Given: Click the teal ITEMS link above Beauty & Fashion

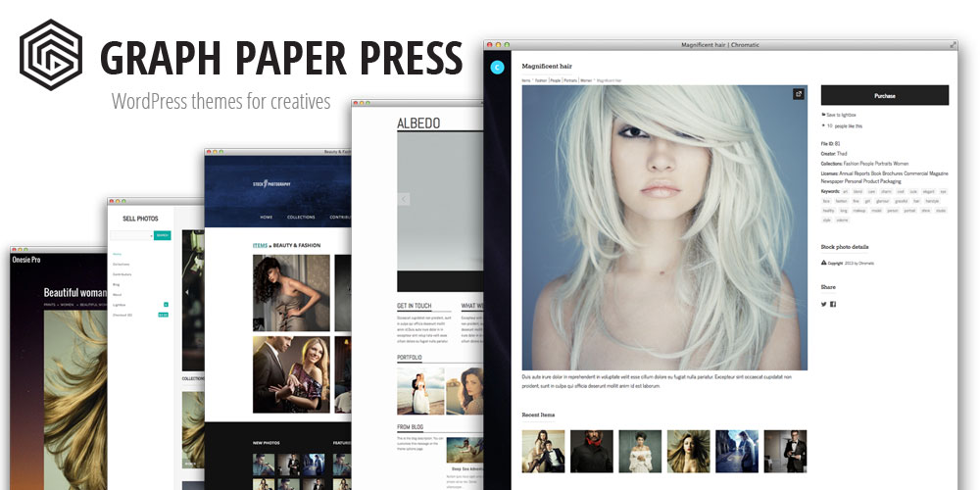Looking at the screenshot, I should click(260, 246).
